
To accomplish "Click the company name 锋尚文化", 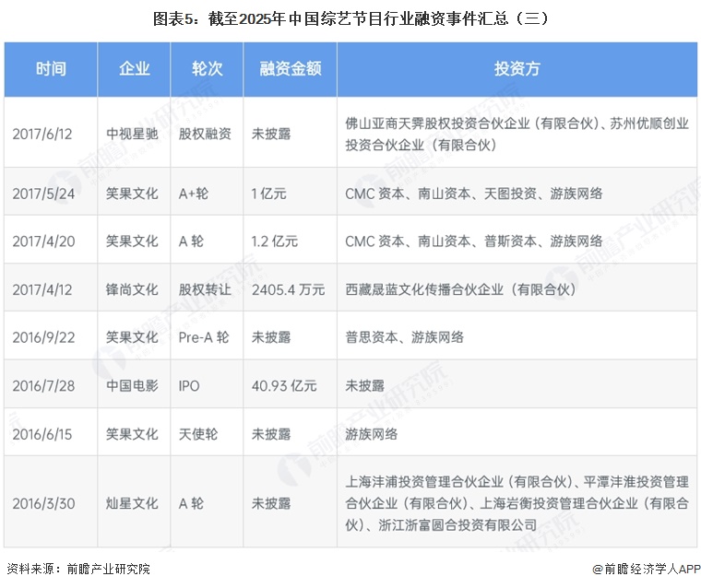I will (132, 289).
